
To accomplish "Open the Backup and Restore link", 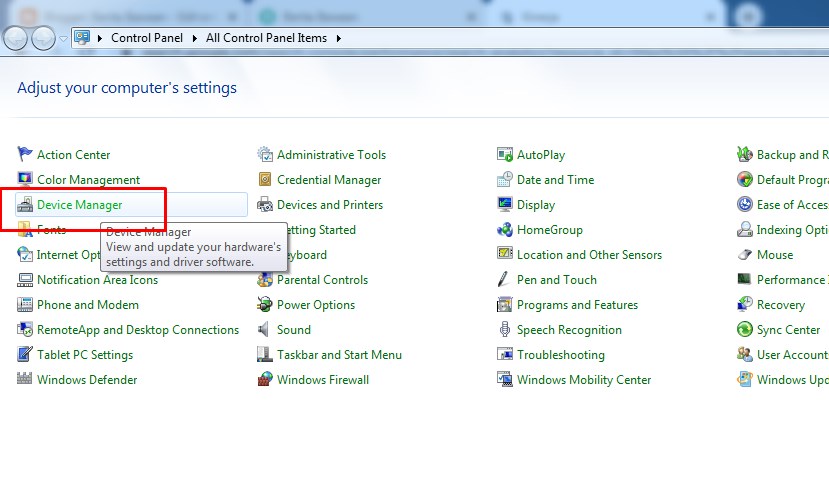I will [793, 155].
